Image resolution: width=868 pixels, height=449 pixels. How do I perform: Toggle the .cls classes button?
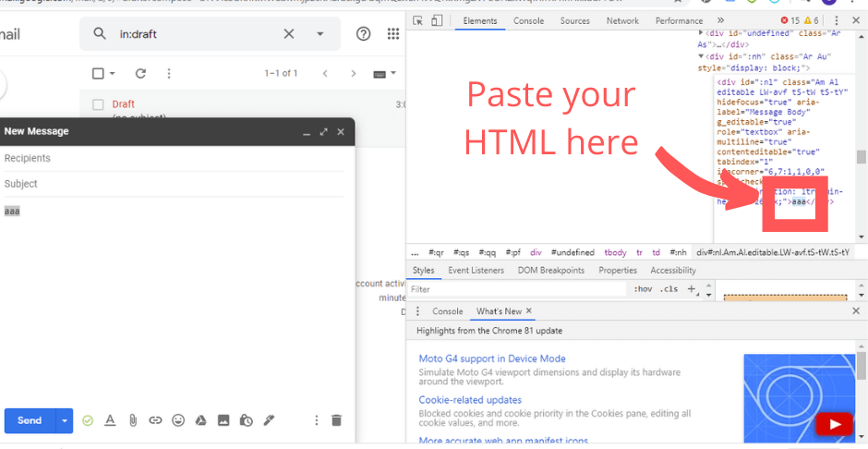click(669, 289)
